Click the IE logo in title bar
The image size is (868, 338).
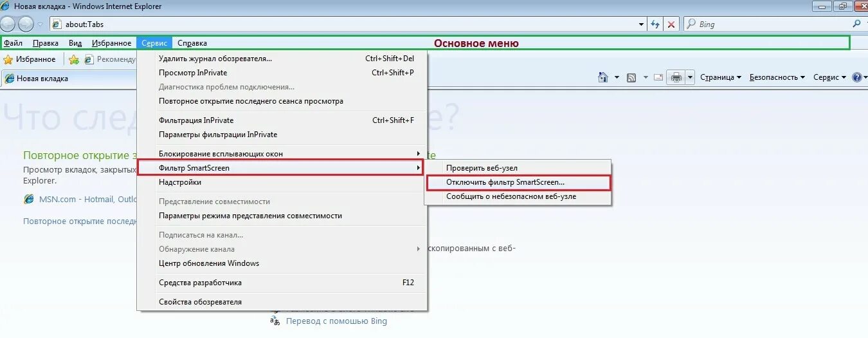6,6
